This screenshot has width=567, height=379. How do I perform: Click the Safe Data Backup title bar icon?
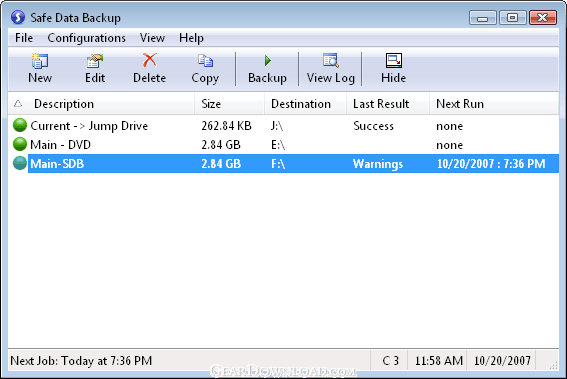tap(18, 17)
